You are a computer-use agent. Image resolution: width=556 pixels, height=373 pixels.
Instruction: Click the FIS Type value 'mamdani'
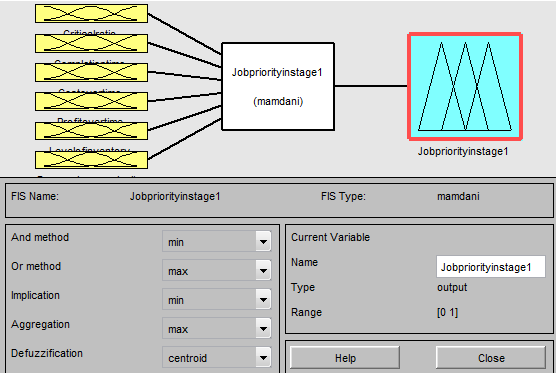(x=458, y=196)
